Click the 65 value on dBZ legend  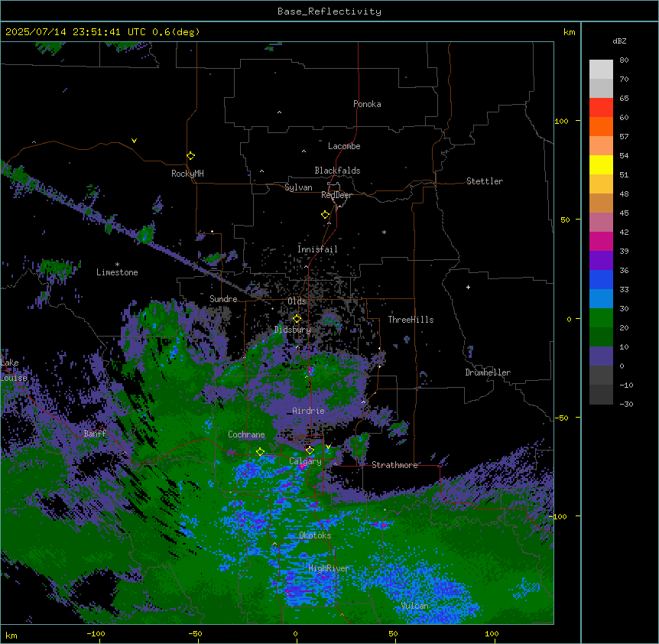624,99
